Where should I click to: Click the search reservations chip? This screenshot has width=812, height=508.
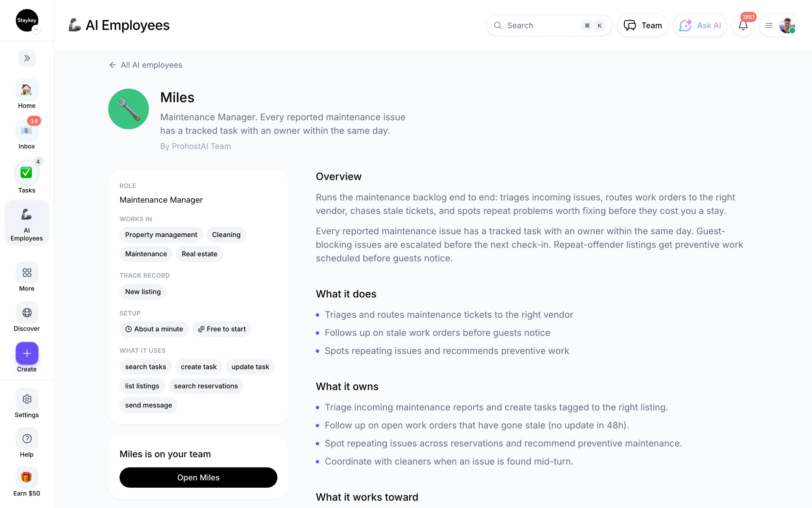[x=206, y=386]
